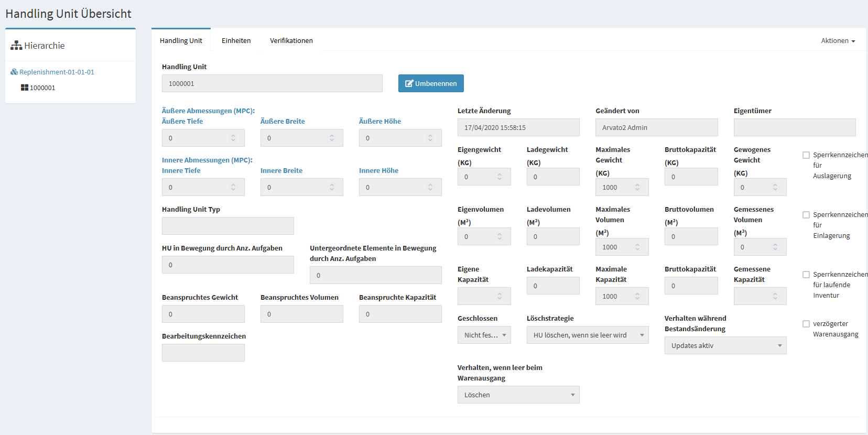Open the Löschstrategie dropdown

pos(588,335)
